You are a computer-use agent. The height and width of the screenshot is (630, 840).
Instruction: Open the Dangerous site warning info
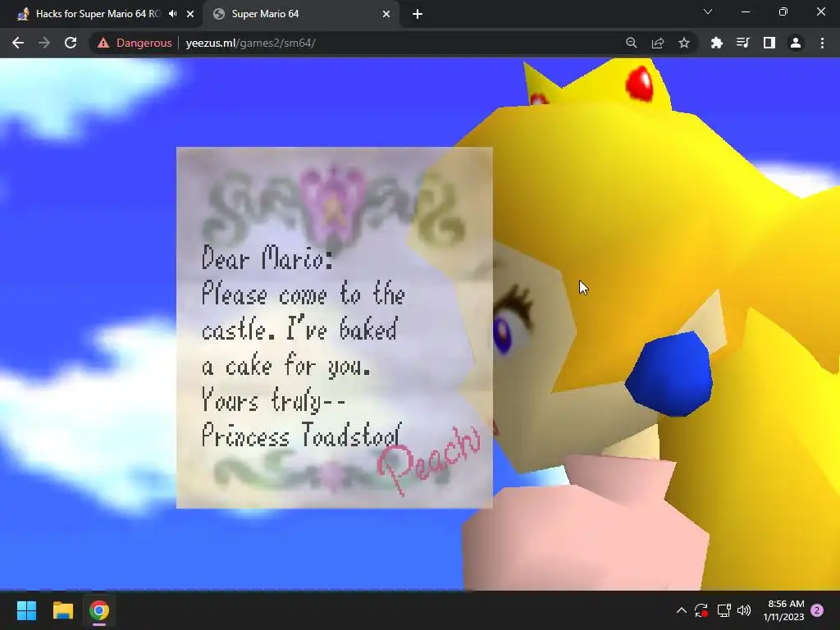[x=135, y=43]
